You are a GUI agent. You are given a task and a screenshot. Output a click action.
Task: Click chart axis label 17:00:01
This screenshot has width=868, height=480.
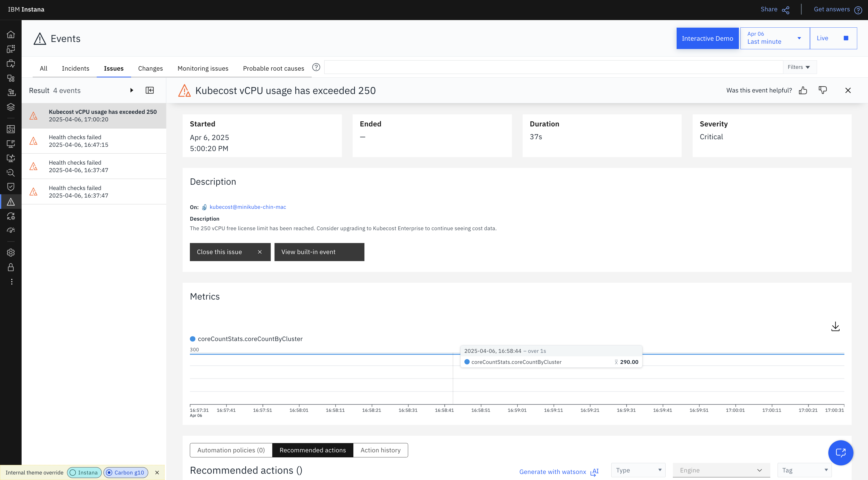(x=735, y=410)
